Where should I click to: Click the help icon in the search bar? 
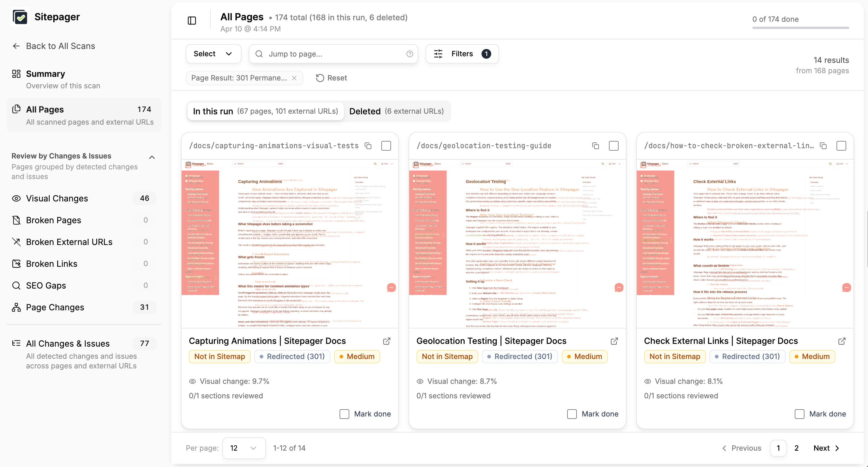coord(409,54)
